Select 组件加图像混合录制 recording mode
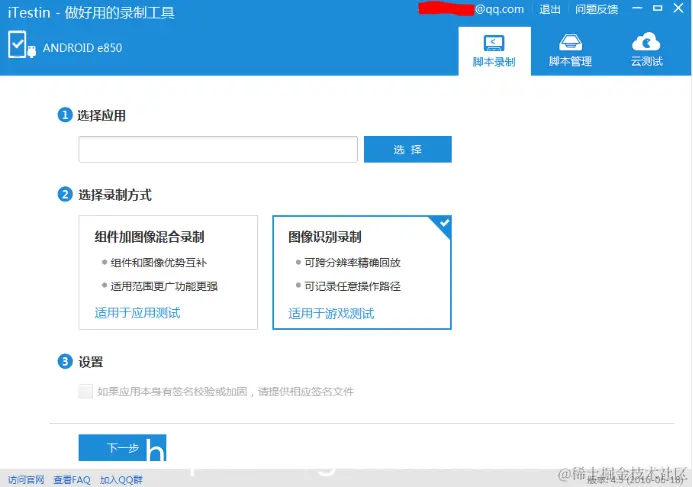Image resolution: width=693 pixels, height=487 pixels. pyautogui.click(x=168, y=272)
